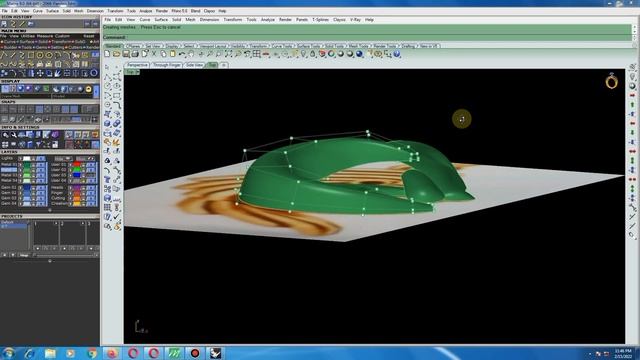The width and height of the screenshot is (640, 360).
Task: Click in the Command input line
Action: (367, 38)
